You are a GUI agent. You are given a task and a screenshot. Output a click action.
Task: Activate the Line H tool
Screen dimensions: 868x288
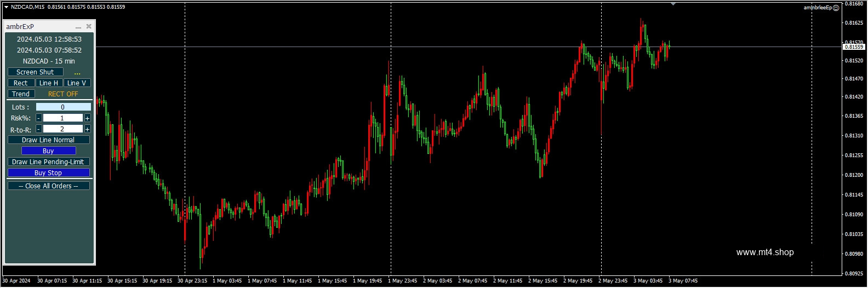tap(49, 83)
